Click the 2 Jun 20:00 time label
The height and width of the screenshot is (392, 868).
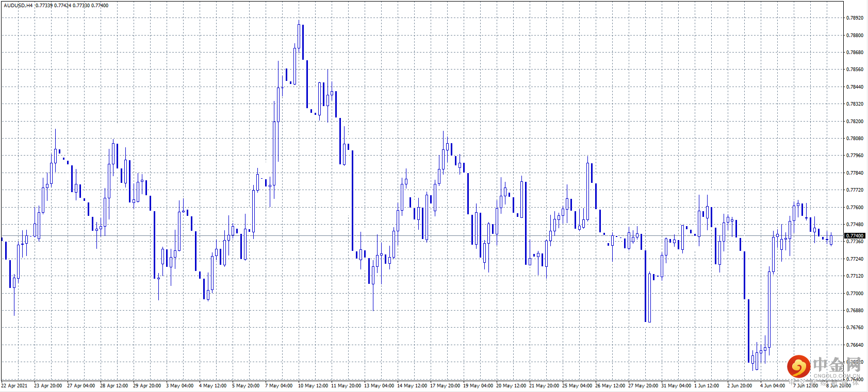740,386
